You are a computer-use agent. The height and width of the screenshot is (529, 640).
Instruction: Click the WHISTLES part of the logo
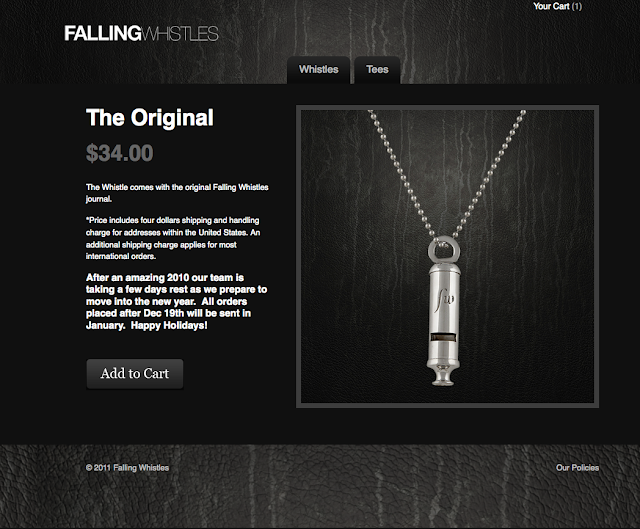click(x=180, y=34)
